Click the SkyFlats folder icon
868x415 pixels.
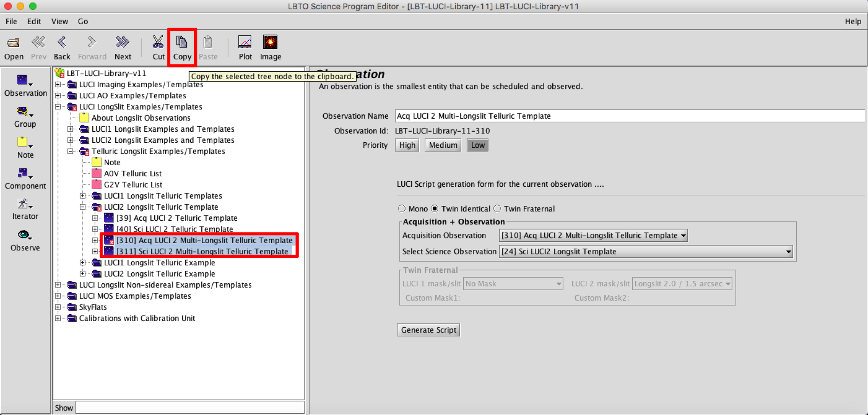click(x=72, y=307)
